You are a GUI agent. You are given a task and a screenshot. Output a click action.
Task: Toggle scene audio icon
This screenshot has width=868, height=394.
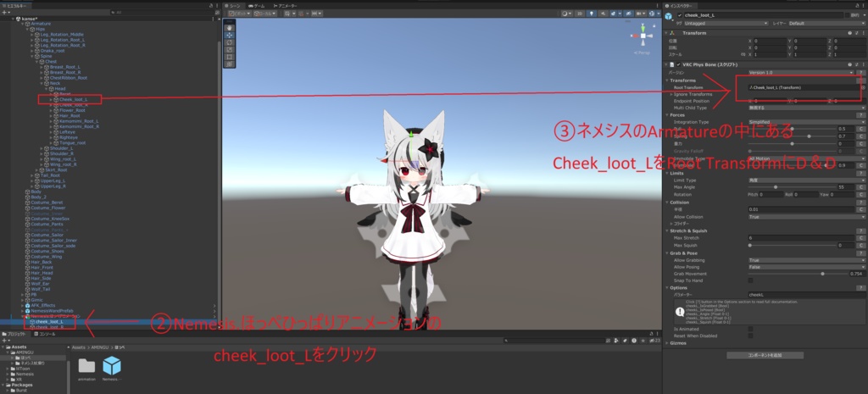[604, 14]
